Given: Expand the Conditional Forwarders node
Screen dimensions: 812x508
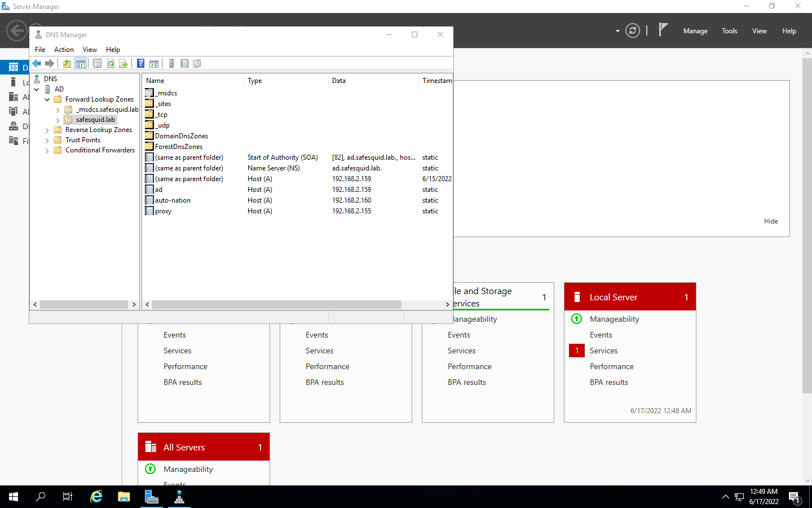Looking at the screenshot, I should click(x=47, y=151).
